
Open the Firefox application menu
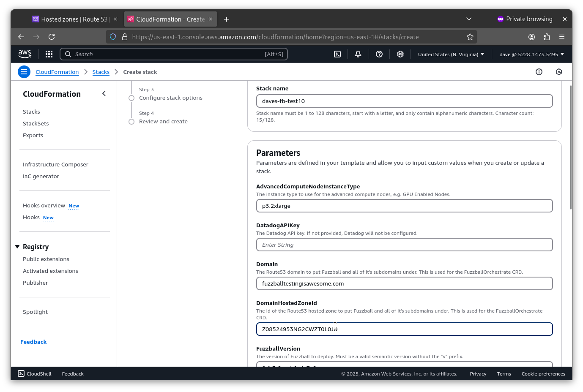tap(562, 37)
